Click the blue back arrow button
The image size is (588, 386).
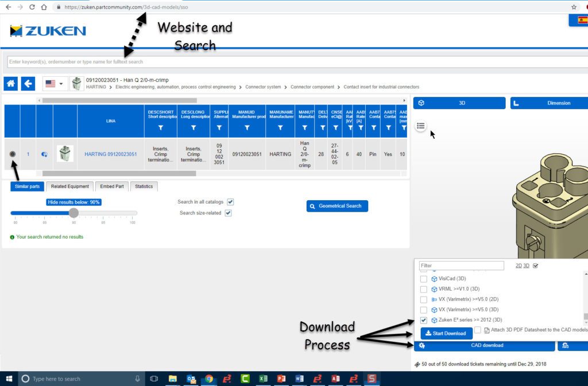click(28, 84)
